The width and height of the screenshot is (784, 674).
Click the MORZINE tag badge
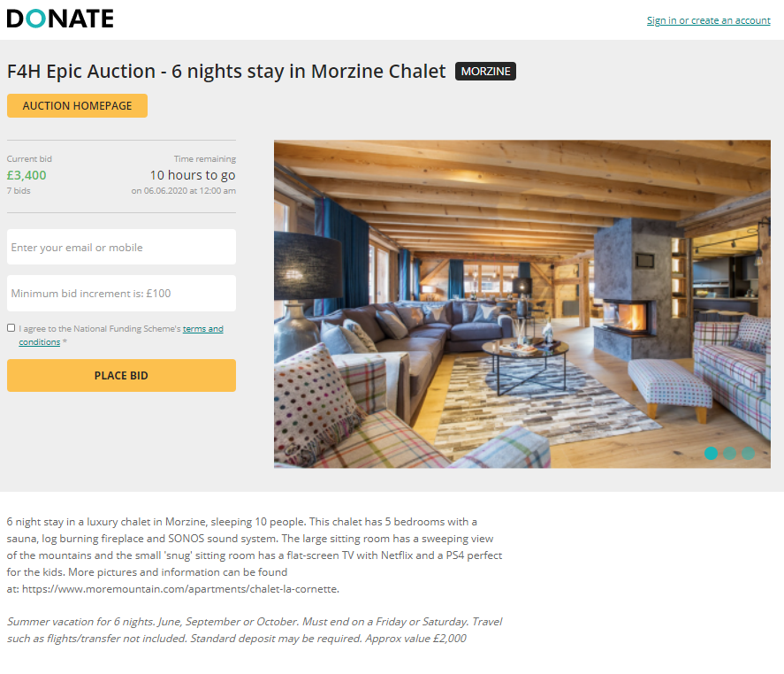[x=485, y=71]
